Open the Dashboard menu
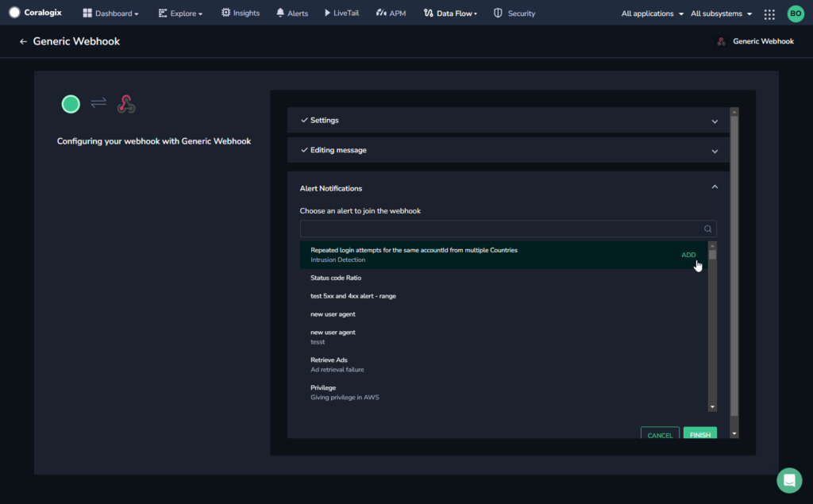 click(x=110, y=13)
